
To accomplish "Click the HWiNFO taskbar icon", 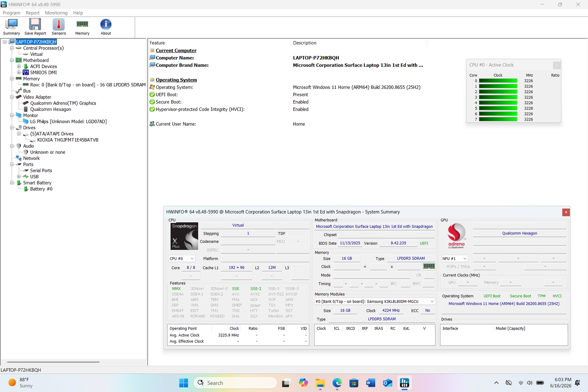I will [x=405, y=383].
